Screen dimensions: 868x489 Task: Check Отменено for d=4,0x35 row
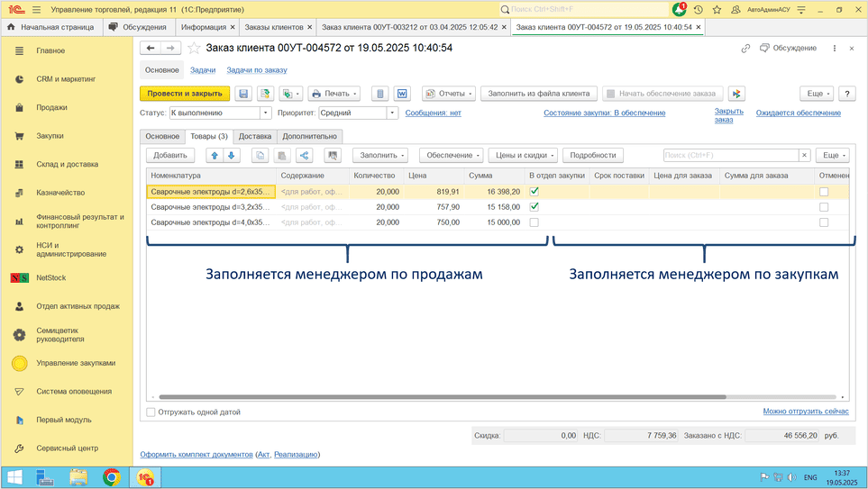pos(824,222)
